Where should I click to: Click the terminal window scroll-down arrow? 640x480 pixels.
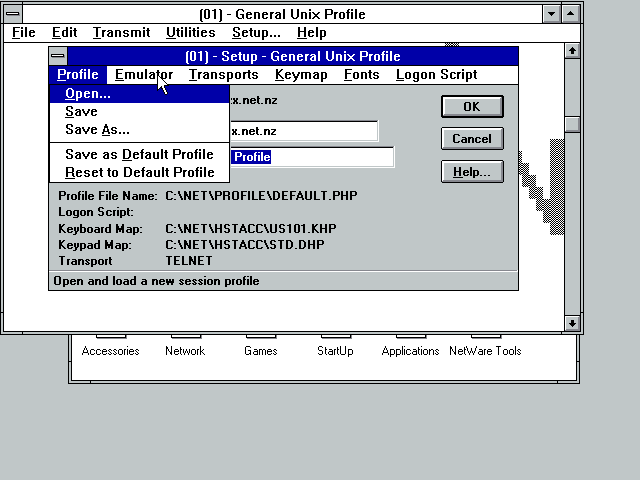[x=572, y=323]
